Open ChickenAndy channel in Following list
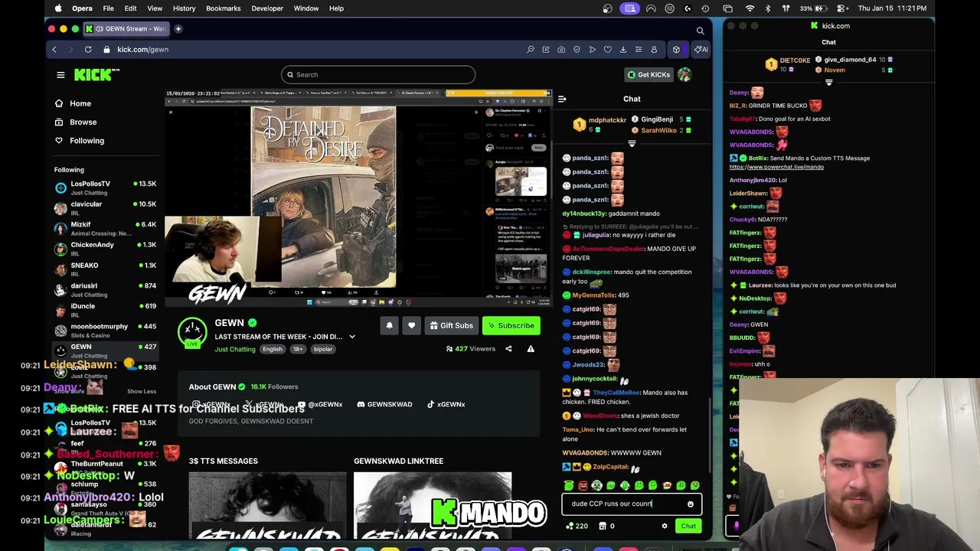 click(x=105, y=249)
